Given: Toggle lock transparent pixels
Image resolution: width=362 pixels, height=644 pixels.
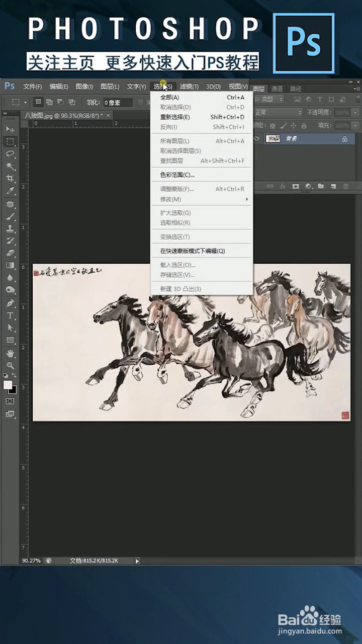Looking at the screenshot, I should tap(273, 126).
